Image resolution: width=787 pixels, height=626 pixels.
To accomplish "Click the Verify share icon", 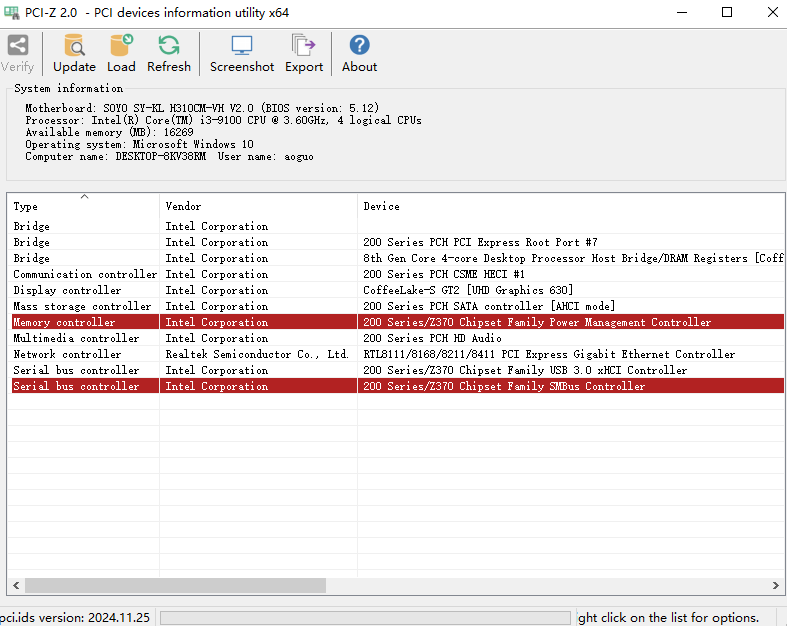I will (x=17, y=46).
